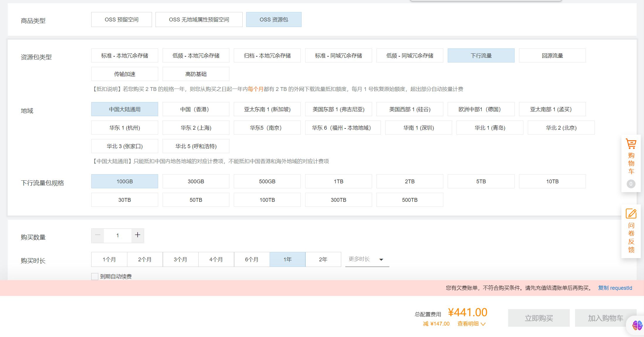
Task: Enable auto-renew on expiration checkbox
Action: (95, 276)
